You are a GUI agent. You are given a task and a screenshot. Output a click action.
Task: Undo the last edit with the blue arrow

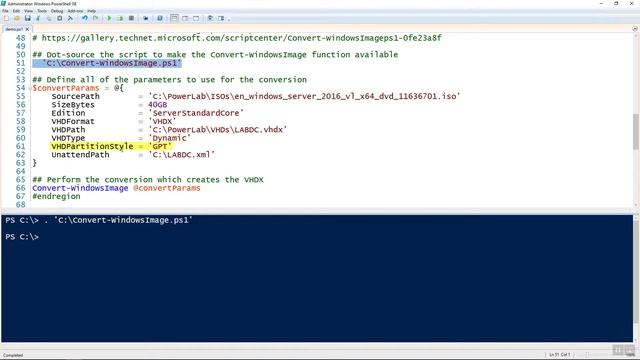pyautogui.click(x=84, y=18)
